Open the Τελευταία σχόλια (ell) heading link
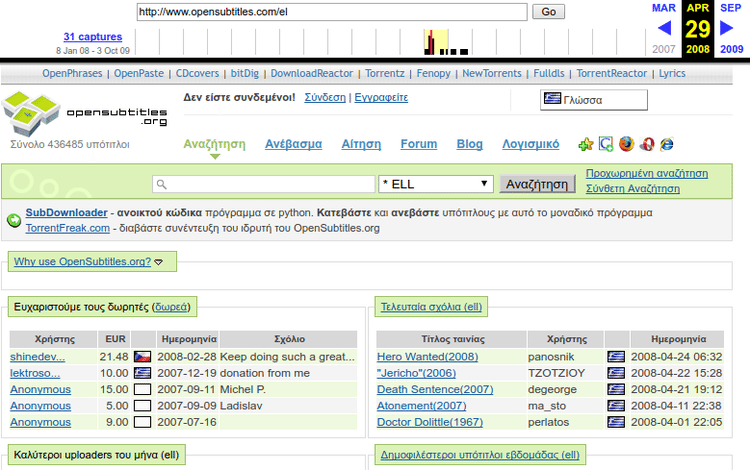The image size is (750, 470). 431,307
